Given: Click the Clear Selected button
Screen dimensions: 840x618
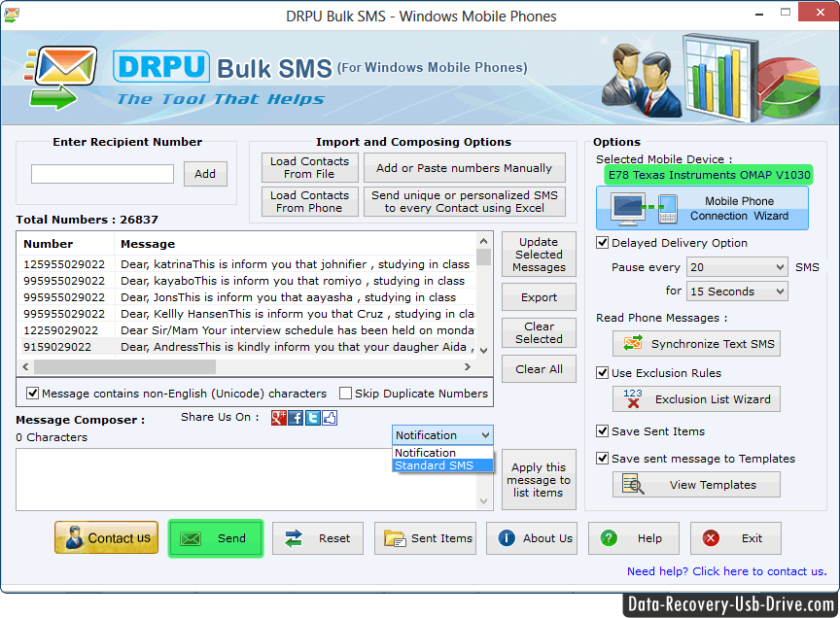Looking at the screenshot, I should [539, 332].
